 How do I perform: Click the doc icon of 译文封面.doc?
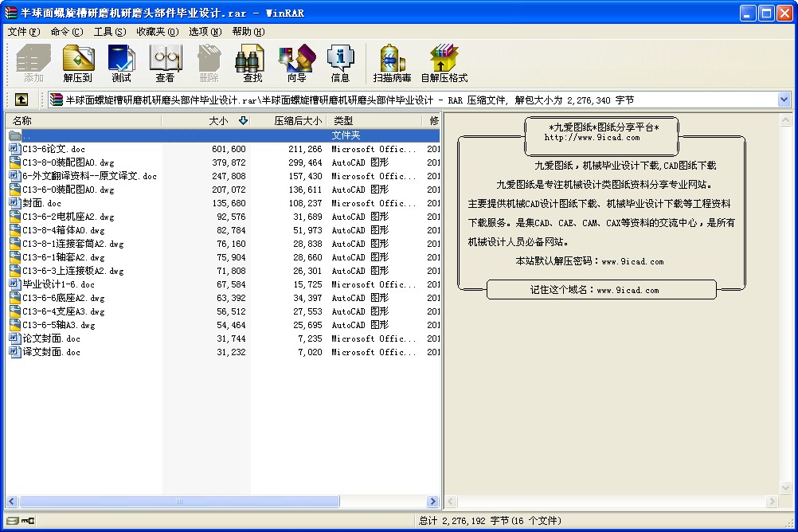[x=15, y=352]
